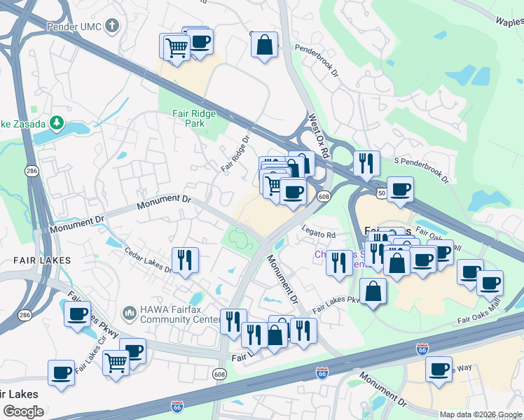Select the Lake Zasada park tree pin
Viewport: 524px width, 420px height.
pyautogui.click(x=57, y=123)
